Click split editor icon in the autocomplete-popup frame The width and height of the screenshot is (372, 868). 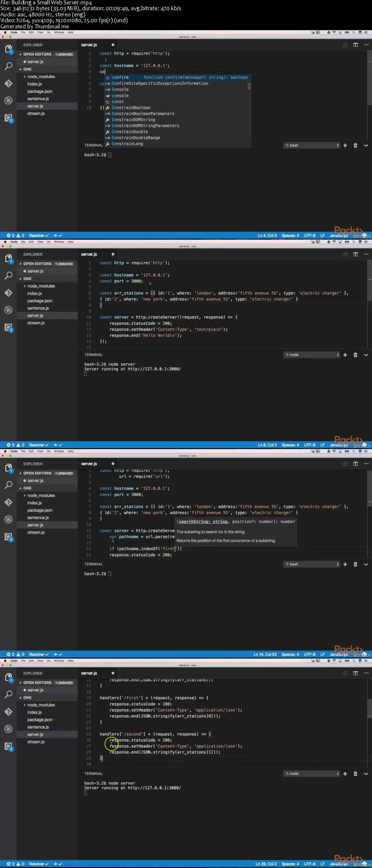click(356, 45)
